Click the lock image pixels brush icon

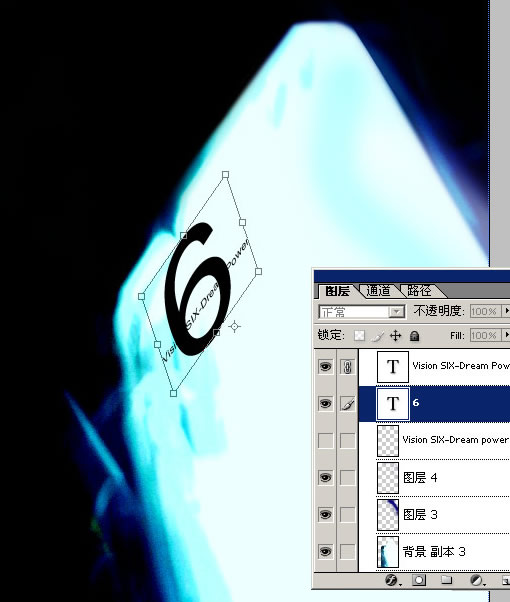click(x=378, y=336)
